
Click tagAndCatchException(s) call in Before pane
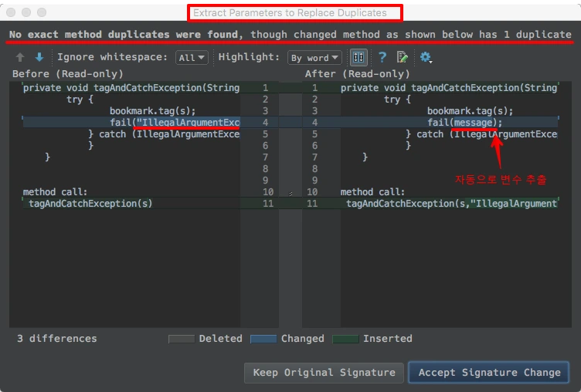tap(90, 204)
